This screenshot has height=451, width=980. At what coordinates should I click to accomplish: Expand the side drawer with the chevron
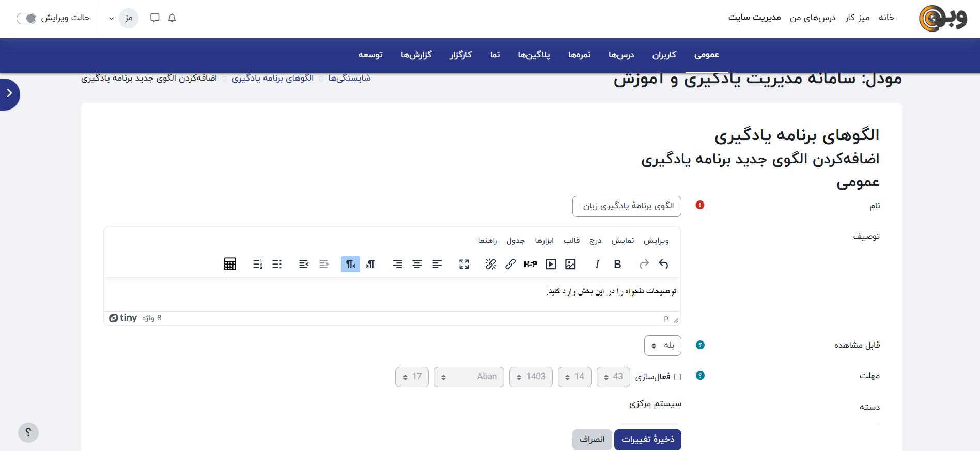[x=9, y=94]
